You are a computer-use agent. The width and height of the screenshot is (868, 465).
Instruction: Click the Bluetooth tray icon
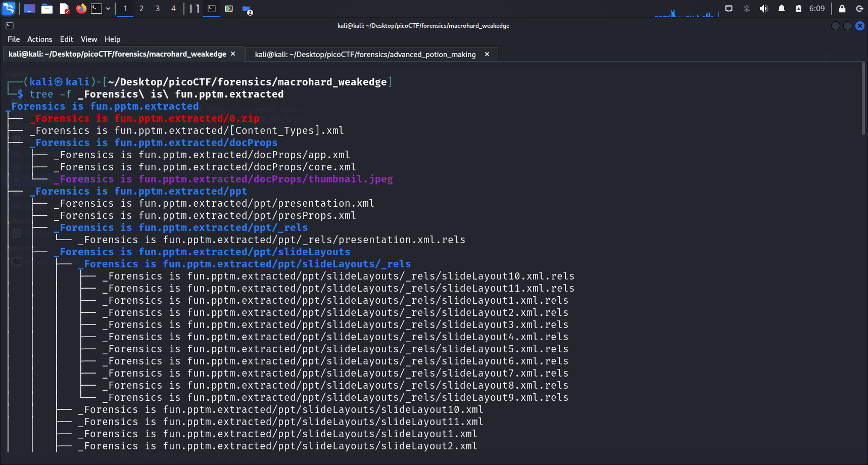[747, 9]
